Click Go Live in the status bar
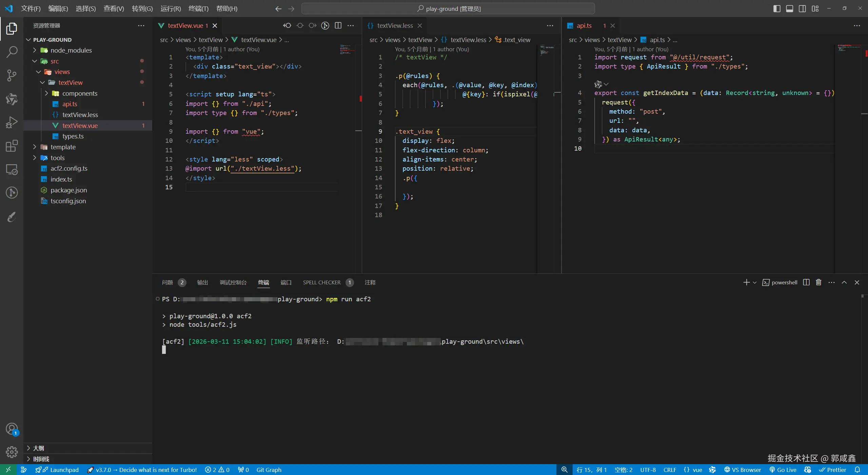 coord(783,470)
